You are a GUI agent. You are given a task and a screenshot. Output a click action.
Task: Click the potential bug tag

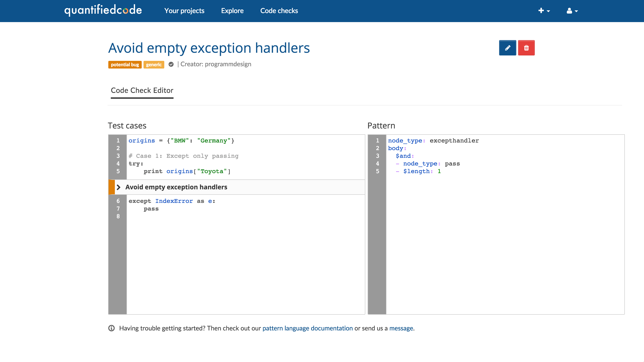(x=125, y=64)
